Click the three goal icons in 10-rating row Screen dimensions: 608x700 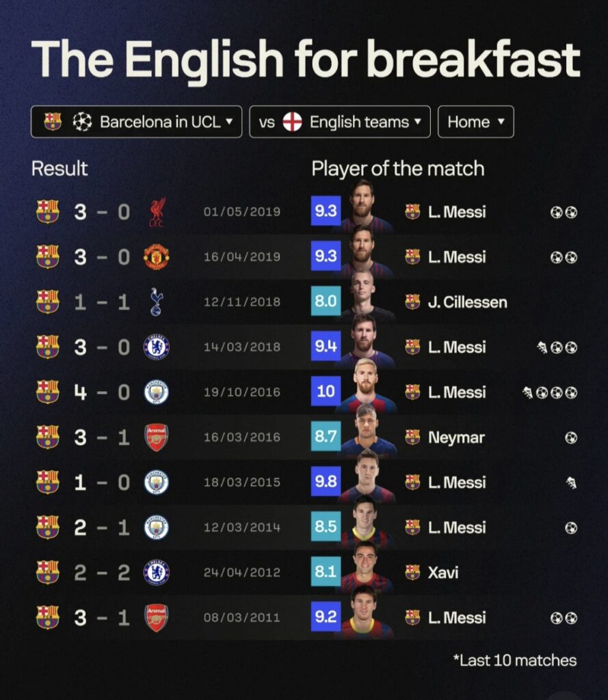(557, 392)
